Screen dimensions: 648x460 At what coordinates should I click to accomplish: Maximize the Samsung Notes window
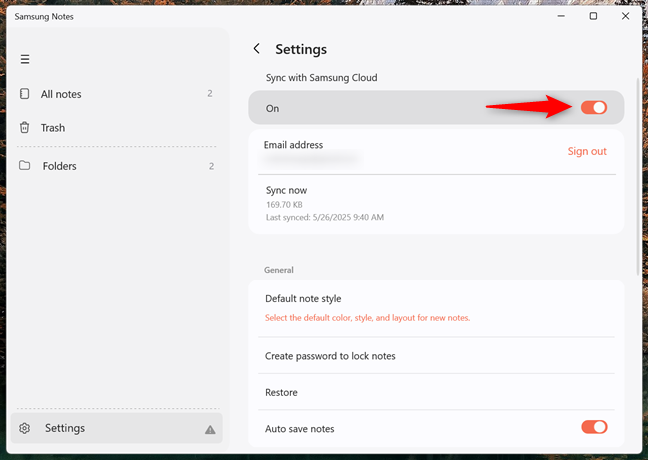click(593, 16)
